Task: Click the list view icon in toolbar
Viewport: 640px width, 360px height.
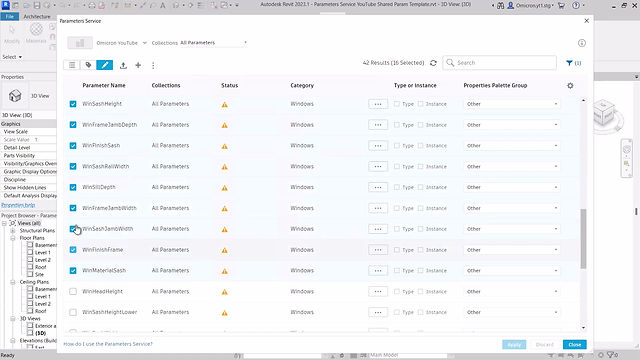Action: tap(72, 65)
